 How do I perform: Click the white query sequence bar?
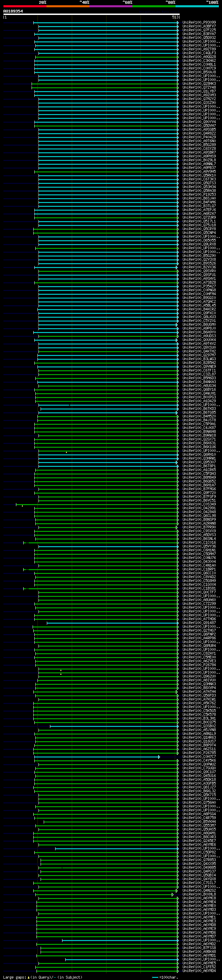(x=91, y=14)
